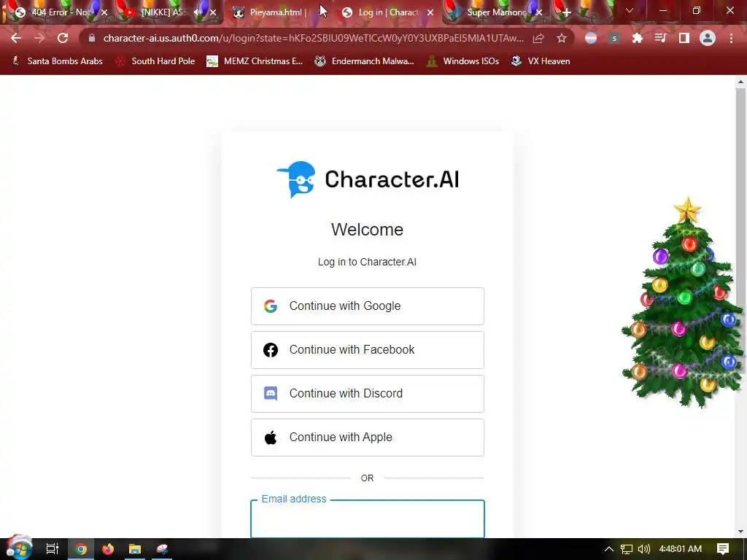Expand the tab search chevron
The image size is (747, 560).
coord(630,10)
